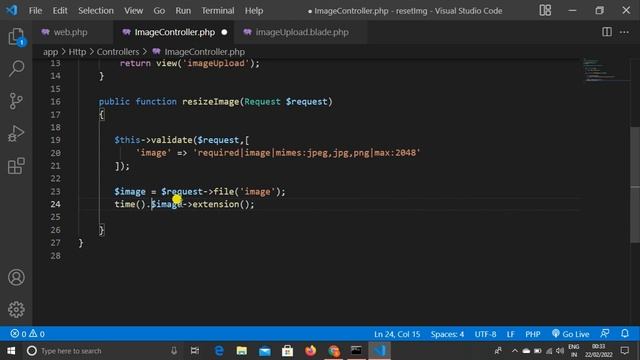Open the Help menu
The image size is (640, 360).
tap(254, 11)
